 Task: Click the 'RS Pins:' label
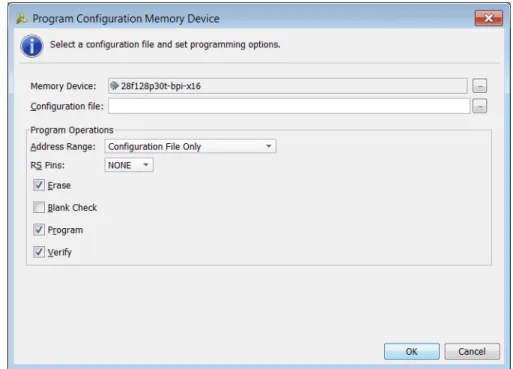48,165
